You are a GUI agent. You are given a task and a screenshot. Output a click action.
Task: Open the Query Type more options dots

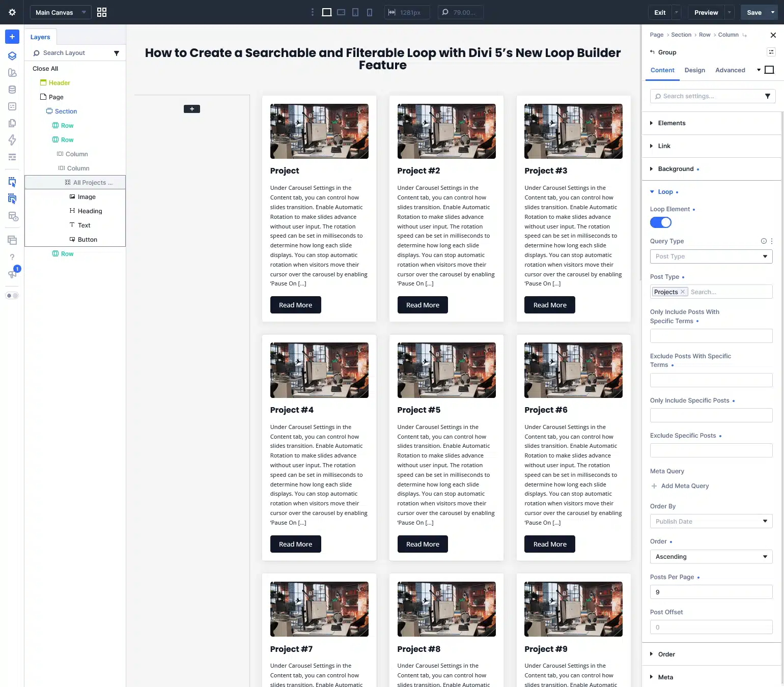coord(772,241)
